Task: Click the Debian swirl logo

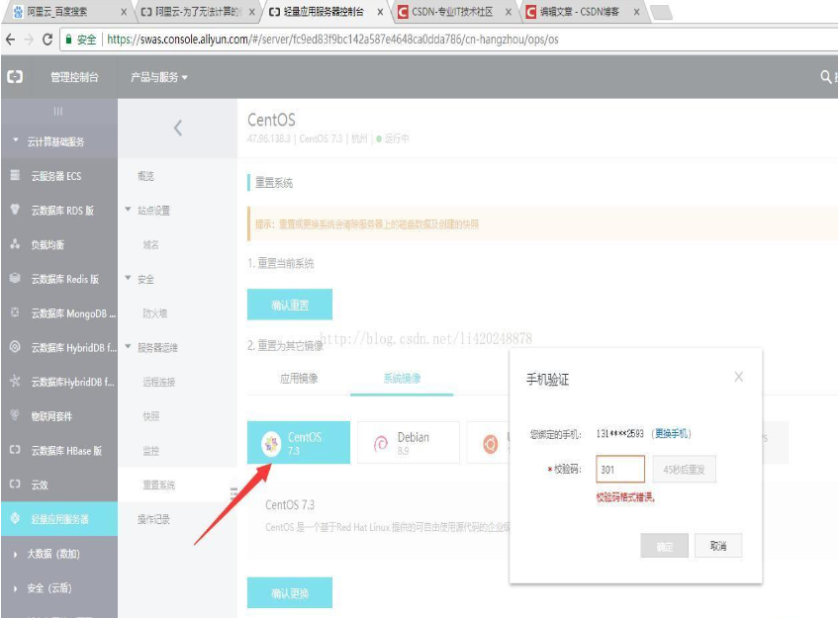Action: pos(380,443)
